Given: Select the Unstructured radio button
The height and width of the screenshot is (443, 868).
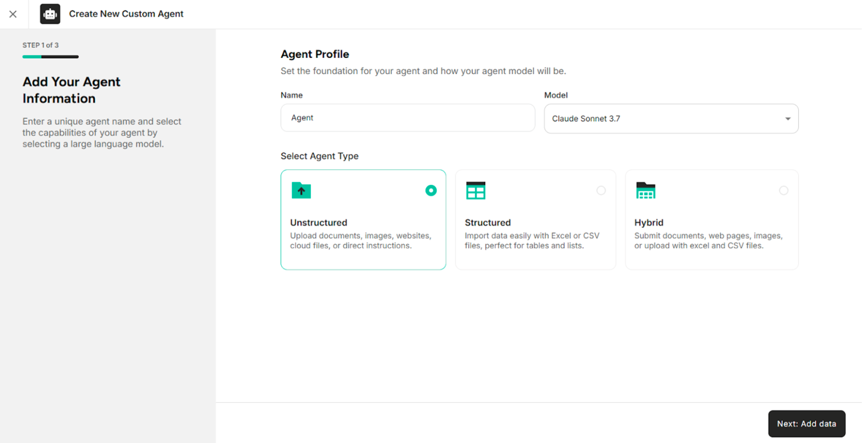Looking at the screenshot, I should [x=431, y=190].
